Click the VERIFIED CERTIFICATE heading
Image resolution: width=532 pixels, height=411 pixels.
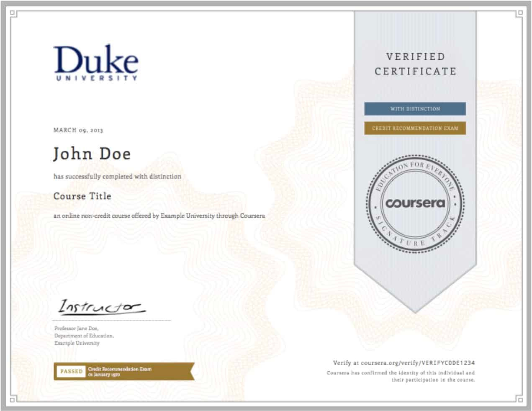tap(415, 64)
